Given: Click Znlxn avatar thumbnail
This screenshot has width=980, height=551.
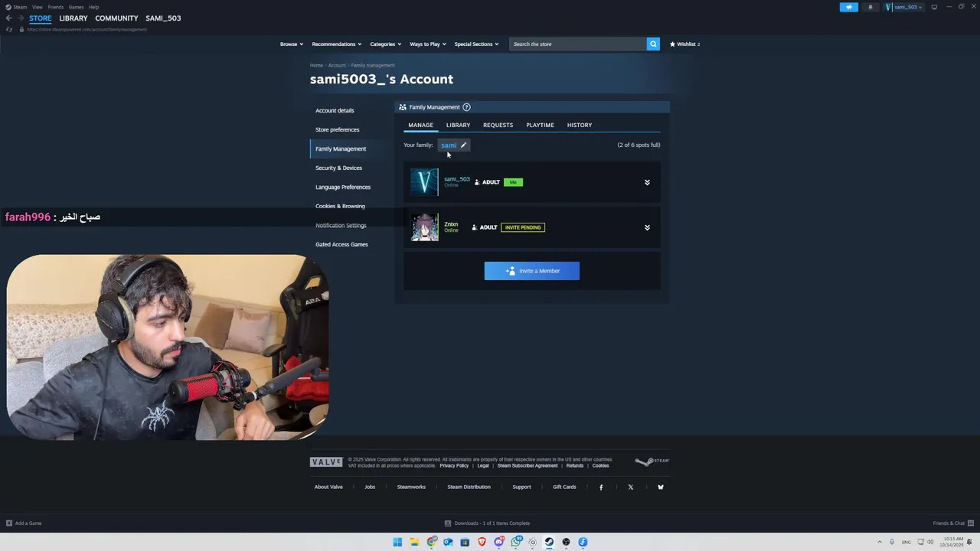Looking at the screenshot, I should pos(424,227).
